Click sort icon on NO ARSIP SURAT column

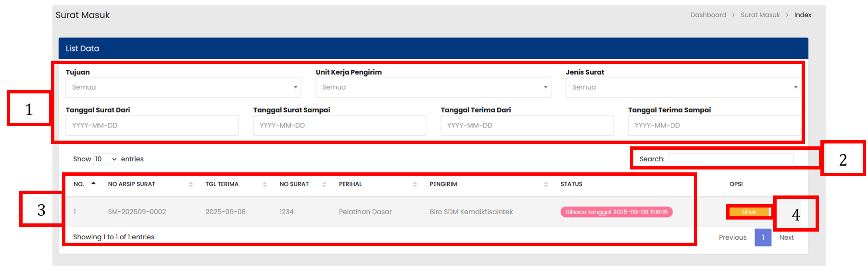[191, 184]
